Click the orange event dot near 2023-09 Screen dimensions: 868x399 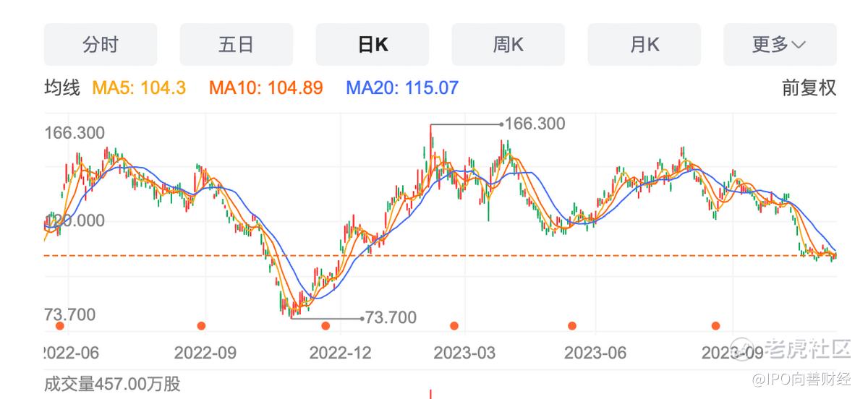click(x=715, y=326)
